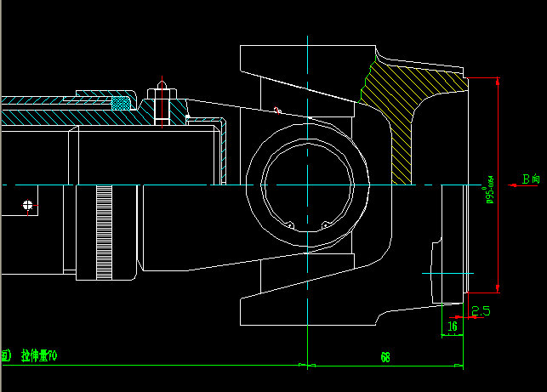Select the green dotted seal block
The image size is (547, 392).
coord(122,103)
